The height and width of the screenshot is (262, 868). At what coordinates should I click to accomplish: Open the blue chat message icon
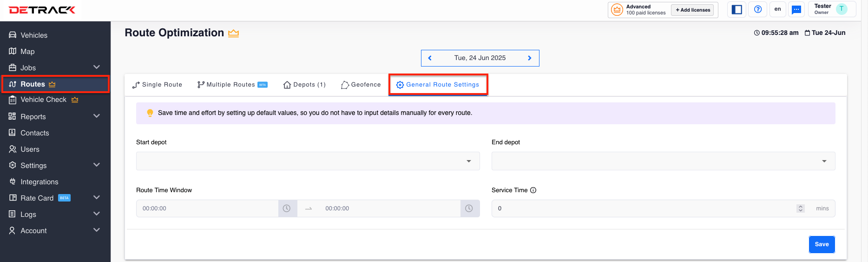[x=796, y=9]
